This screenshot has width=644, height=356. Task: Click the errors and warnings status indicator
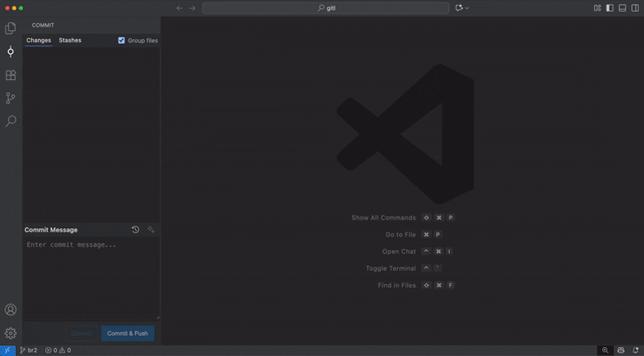coord(58,351)
